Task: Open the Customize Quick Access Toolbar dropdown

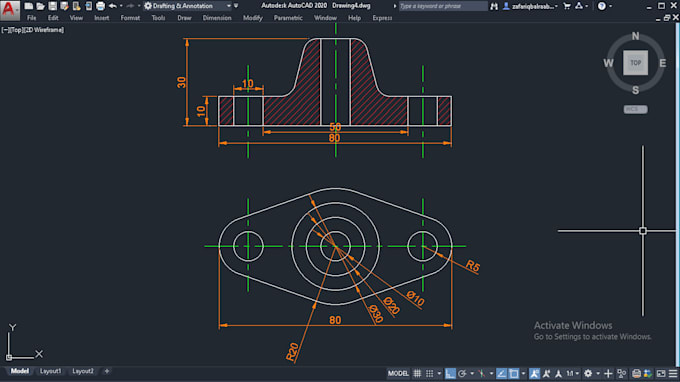Action: coord(236,6)
